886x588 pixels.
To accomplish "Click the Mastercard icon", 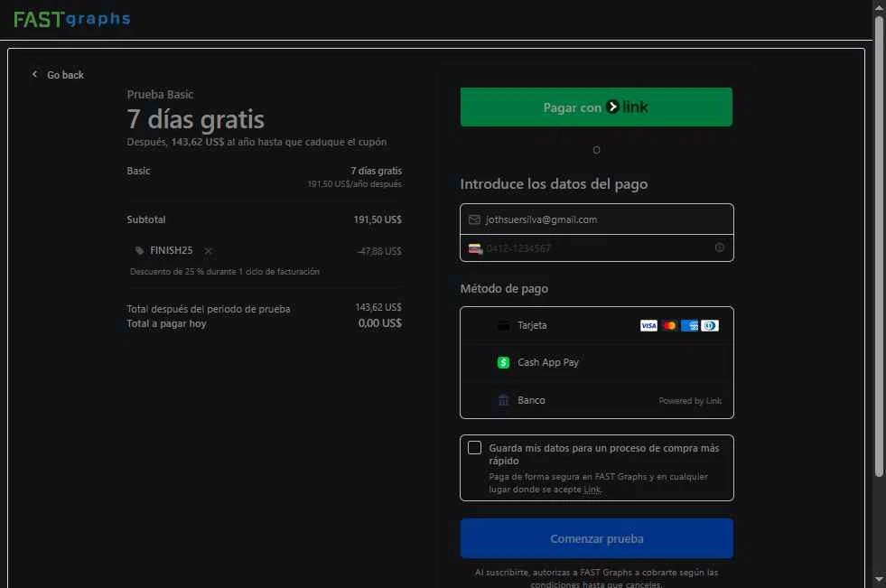I will [x=669, y=325].
